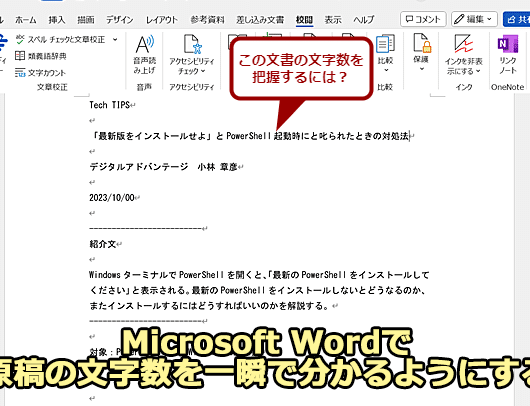Switch to the 挿入 tab
This screenshot has width=530, height=406.
click(56, 20)
